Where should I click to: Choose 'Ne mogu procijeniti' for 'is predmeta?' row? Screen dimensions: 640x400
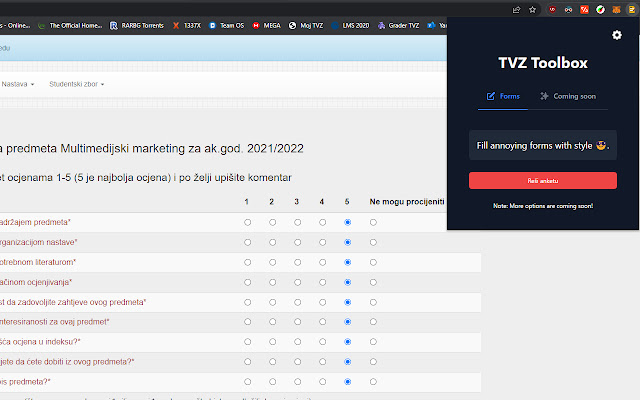coord(373,382)
